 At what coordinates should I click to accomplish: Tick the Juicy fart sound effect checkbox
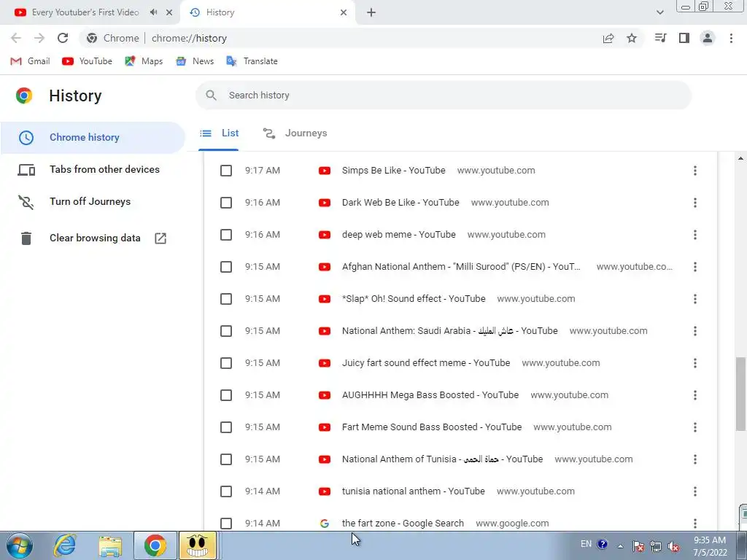point(226,363)
